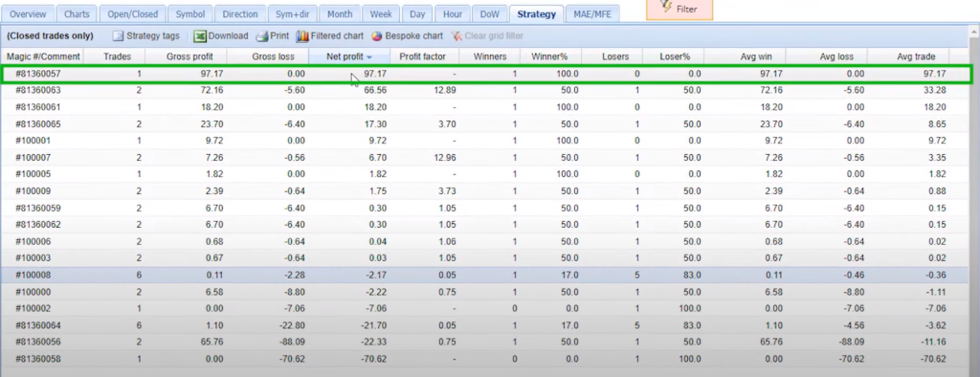Select row #81360058
The image size is (980, 377).
pos(485,359)
